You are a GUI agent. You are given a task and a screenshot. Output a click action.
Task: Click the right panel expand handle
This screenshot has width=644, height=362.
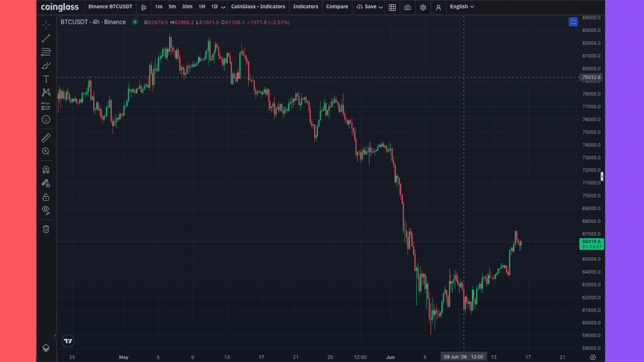pyautogui.click(x=602, y=176)
